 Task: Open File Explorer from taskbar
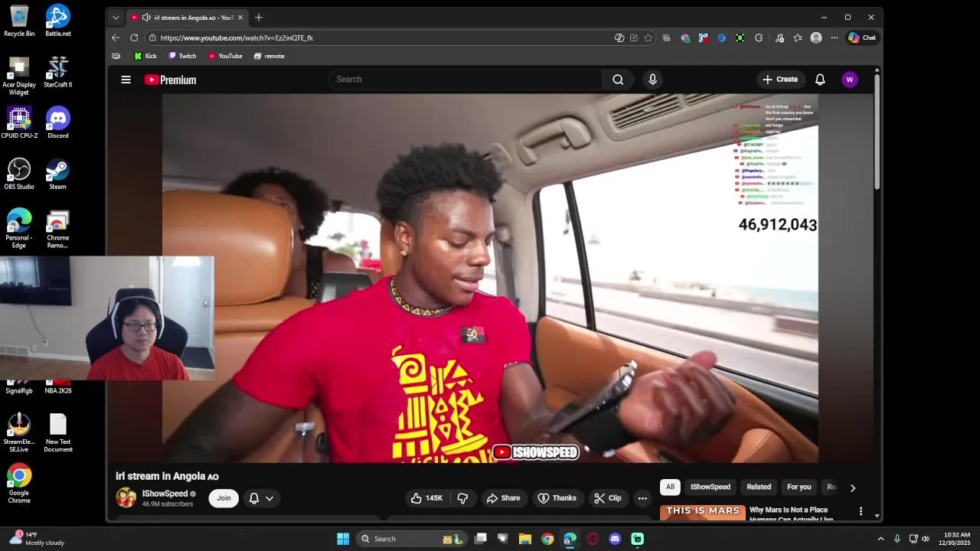tap(525, 539)
